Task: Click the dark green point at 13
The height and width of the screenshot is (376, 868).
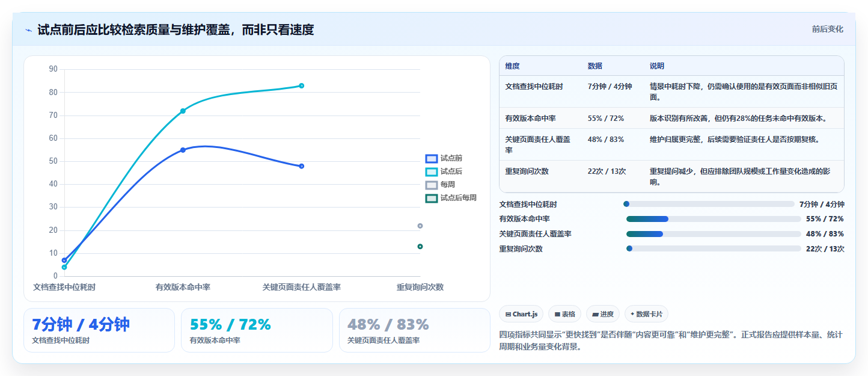Action: coord(420,247)
